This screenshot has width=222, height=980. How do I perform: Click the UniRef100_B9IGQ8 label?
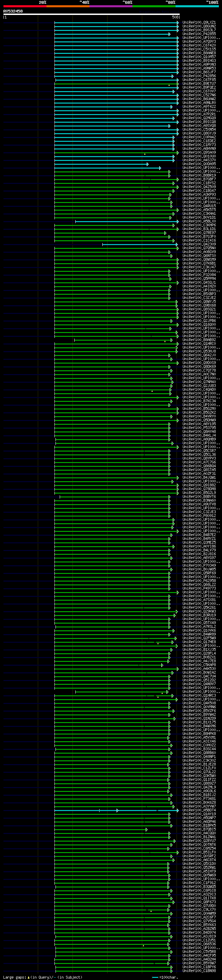[x=199, y=122]
